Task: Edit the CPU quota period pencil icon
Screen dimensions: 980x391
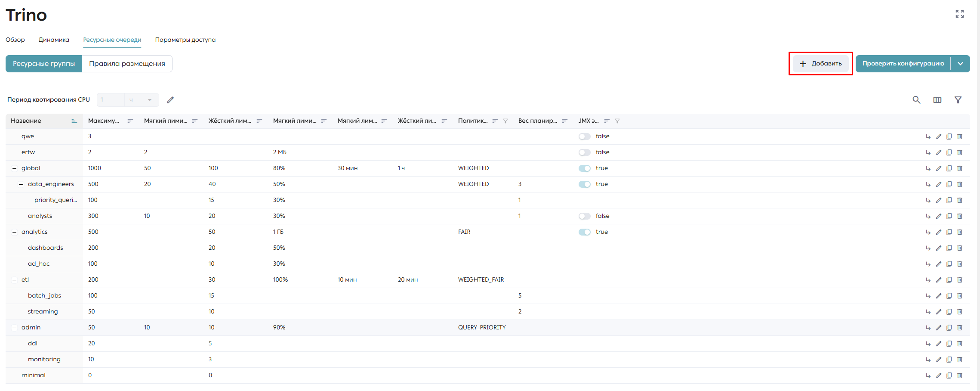Action: click(170, 100)
